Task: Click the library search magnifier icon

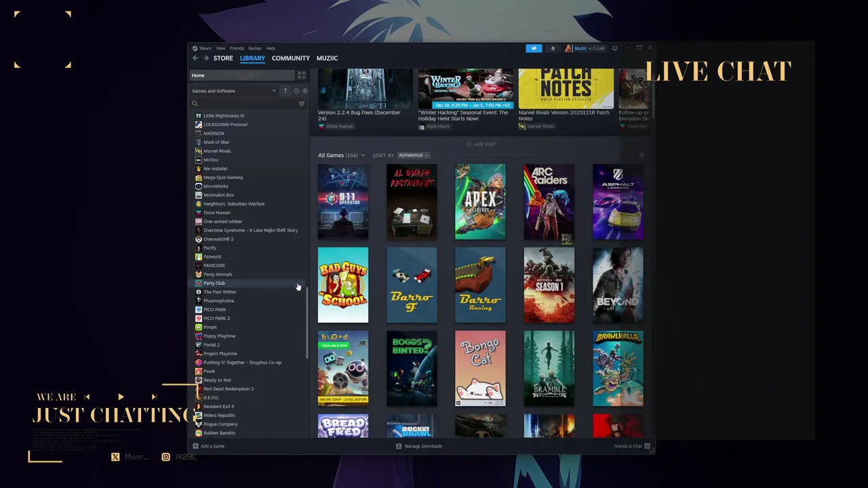Action: 195,104
